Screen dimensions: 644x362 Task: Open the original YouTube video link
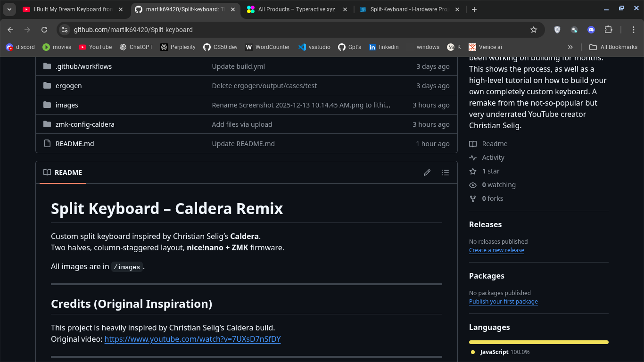tap(192, 339)
